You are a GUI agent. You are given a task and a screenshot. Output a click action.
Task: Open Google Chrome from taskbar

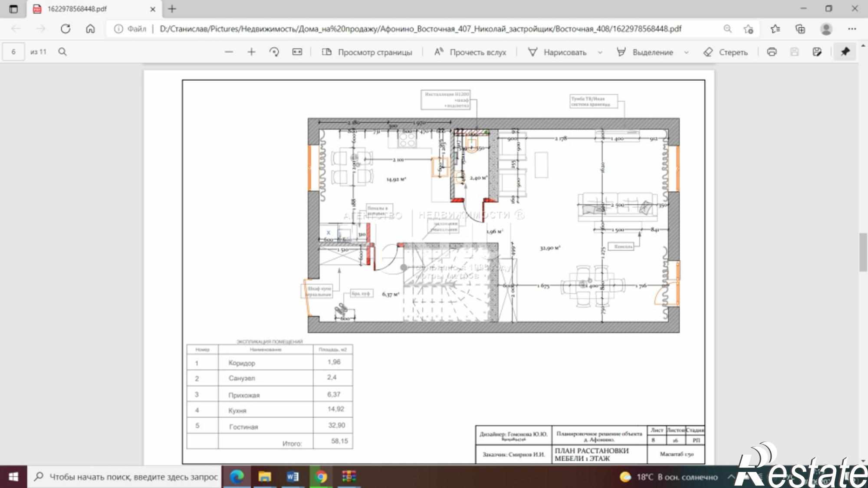pos(321,477)
